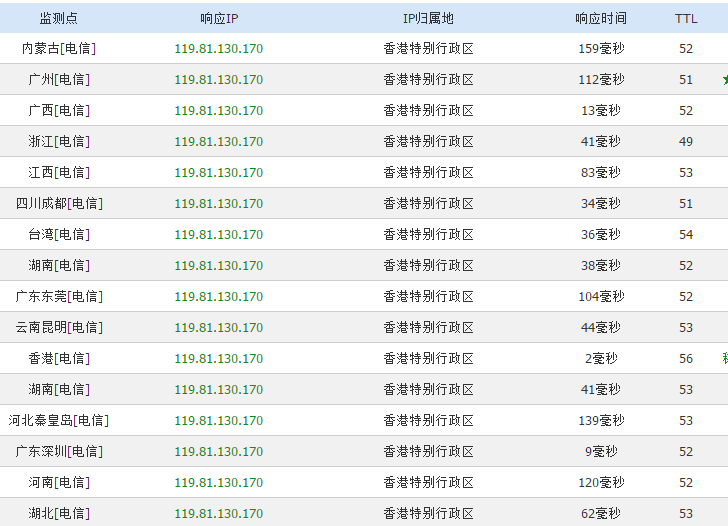Open IP 119.81.130.170 in 广东东莞 row
Screen dimensions: 728x526
pos(219,297)
